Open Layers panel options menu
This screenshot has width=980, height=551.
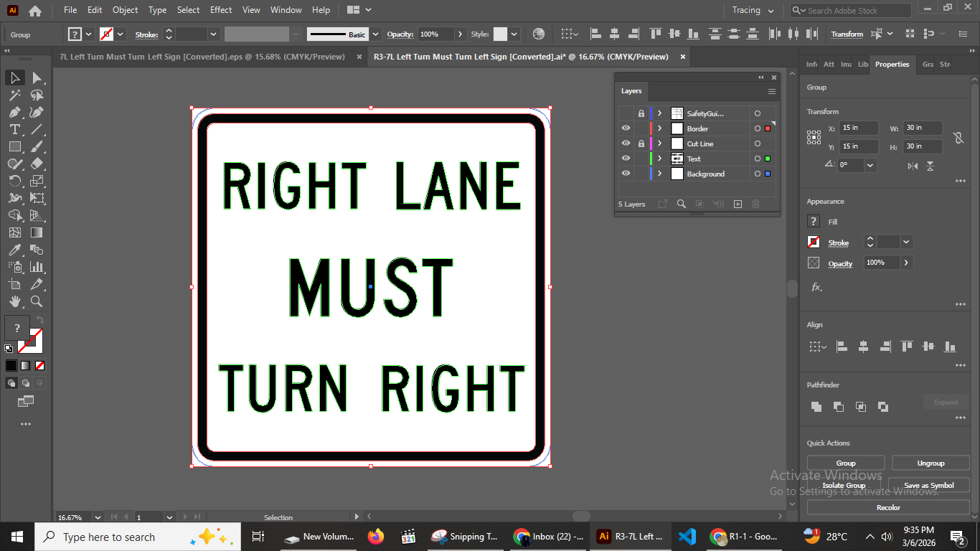point(772,91)
